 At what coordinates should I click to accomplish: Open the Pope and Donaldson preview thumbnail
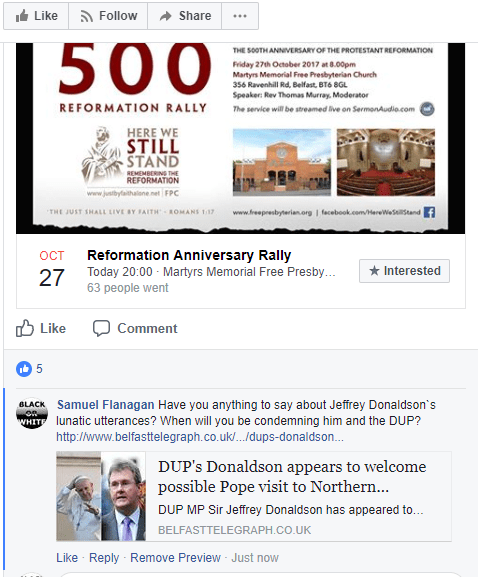(101, 496)
